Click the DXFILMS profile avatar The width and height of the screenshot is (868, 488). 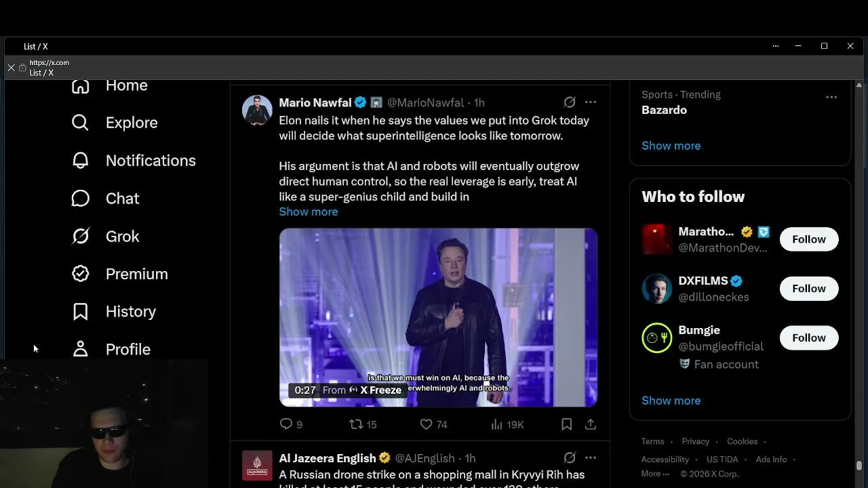tap(656, 289)
